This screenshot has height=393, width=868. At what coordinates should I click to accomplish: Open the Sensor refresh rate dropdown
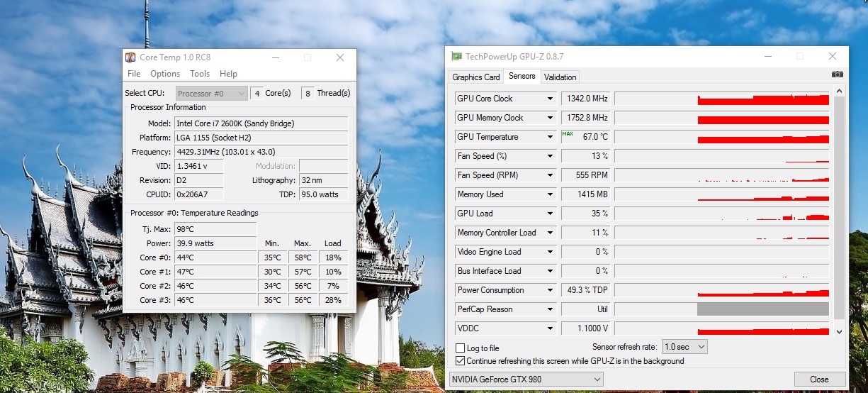684,347
